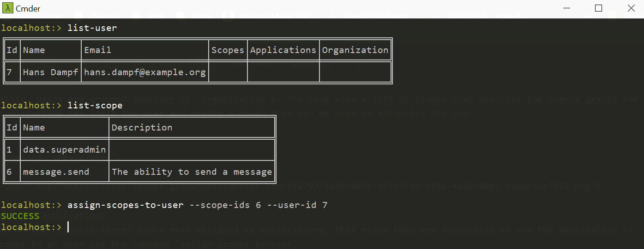Close the Cmder window
This screenshot has height=249, width=644.
coord(631,8)
